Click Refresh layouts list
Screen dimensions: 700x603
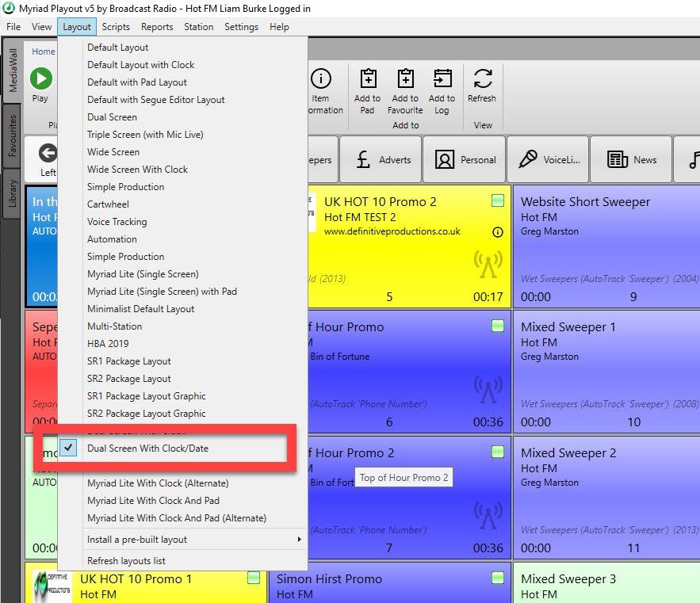click(x=126, y=560)
